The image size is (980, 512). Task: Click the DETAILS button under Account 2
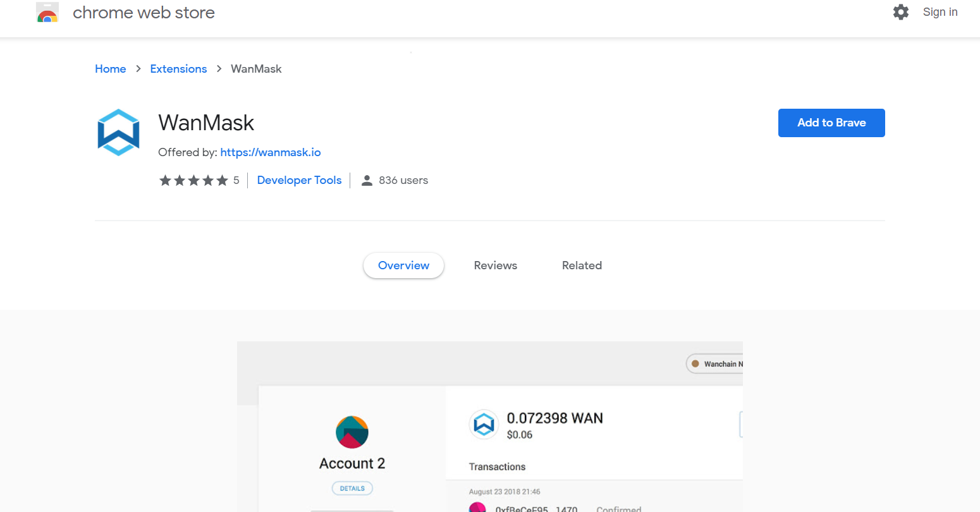(352, 488)
